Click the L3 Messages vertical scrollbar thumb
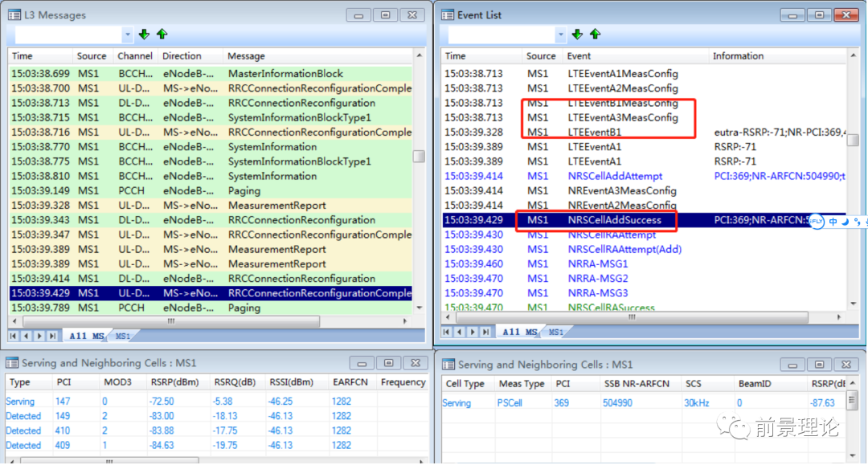The image size is (868, 465). [x=419, y=157]
